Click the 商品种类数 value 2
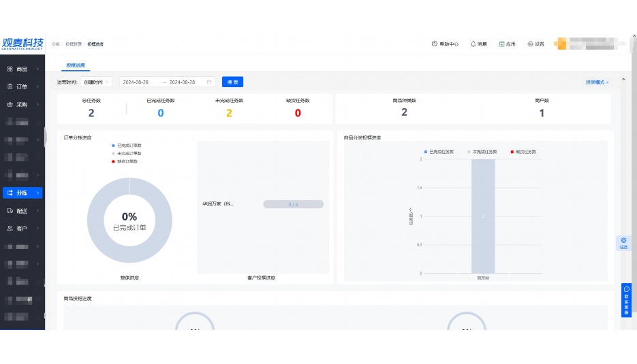637x364 pixels. click(404, 112)
